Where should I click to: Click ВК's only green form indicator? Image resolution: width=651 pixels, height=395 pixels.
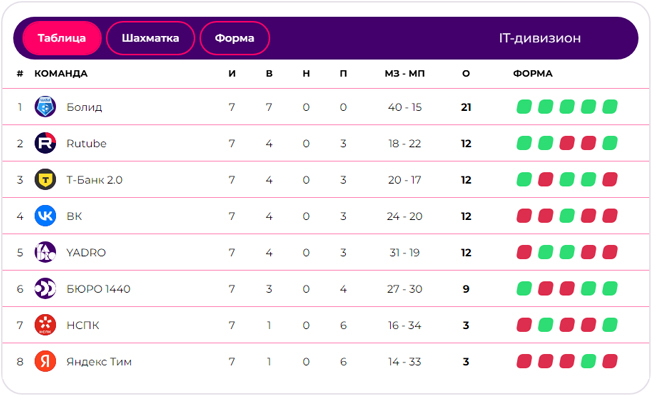[x=567, y=216]
